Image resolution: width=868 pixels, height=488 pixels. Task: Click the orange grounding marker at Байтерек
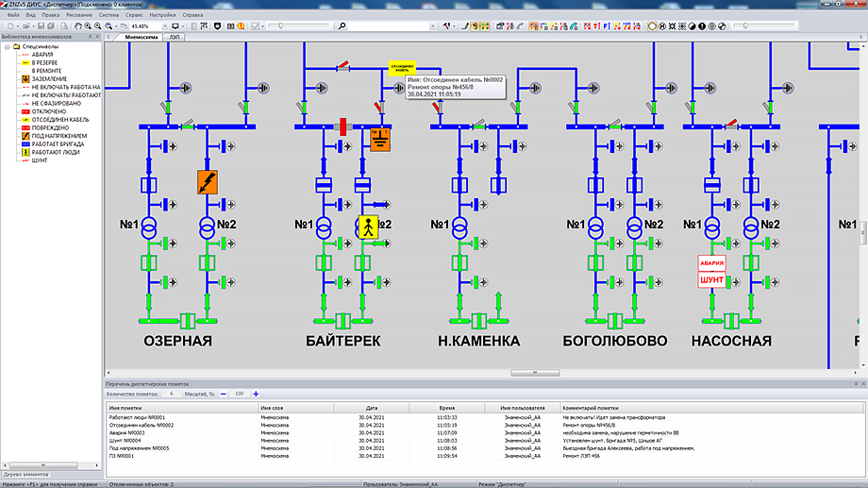pos(380,140)
